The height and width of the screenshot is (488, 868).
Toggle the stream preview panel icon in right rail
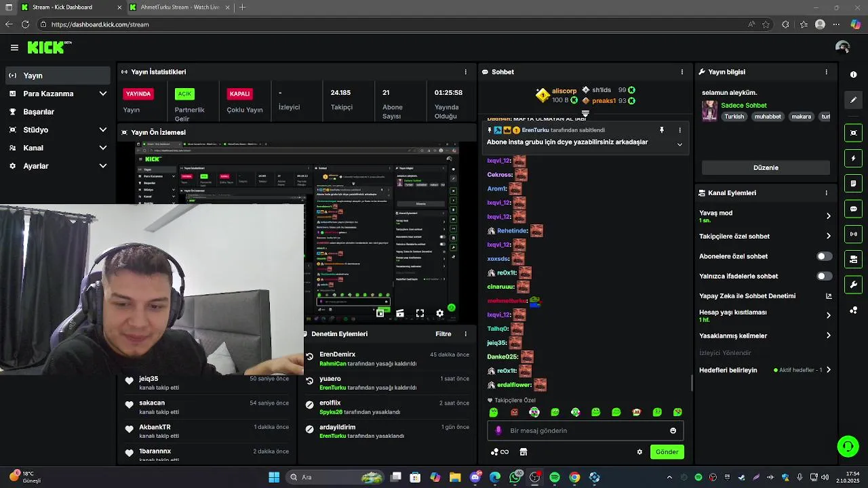pos(854,133)
